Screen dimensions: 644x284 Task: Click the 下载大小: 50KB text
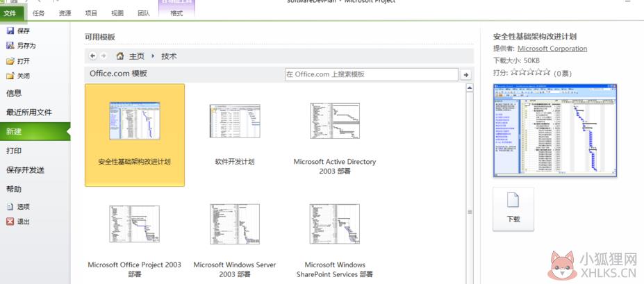pos(516,60)
